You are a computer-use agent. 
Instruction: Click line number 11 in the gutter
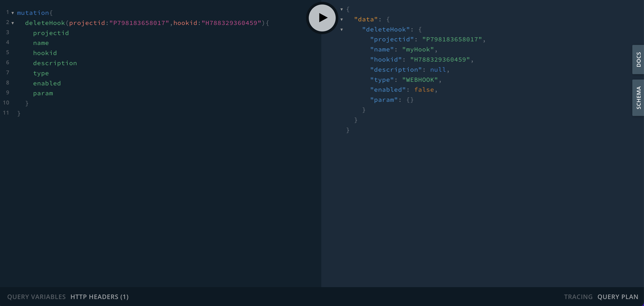coord(6,113)
